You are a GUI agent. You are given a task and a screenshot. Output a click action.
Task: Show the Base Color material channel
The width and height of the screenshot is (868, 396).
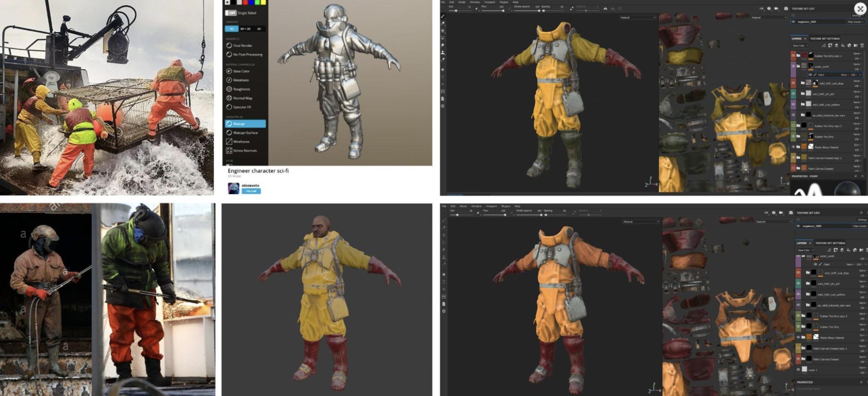pyautogui.click(x=241, y=71)
